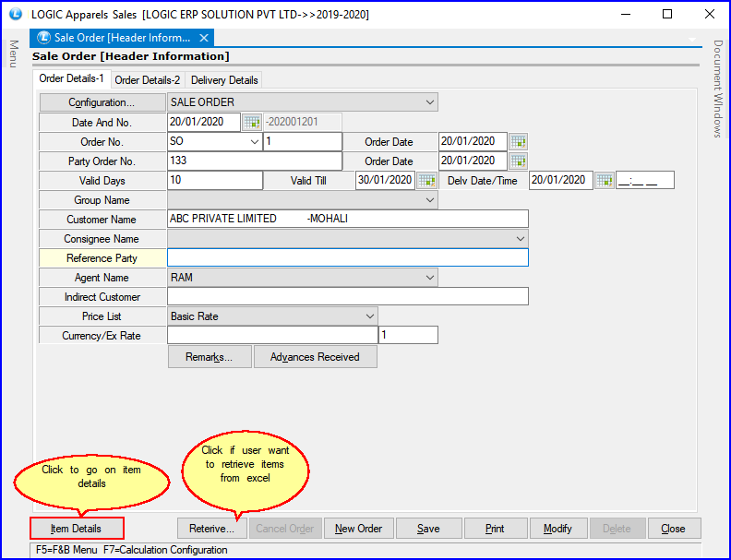This screenshot has width=731, height=560.
Task: Switch to Order Details-2 tab
Action: pos(148,80)
